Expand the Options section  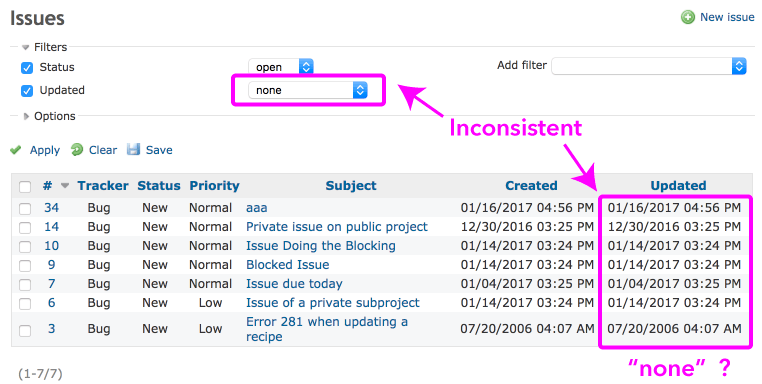[x=50, y=116]
